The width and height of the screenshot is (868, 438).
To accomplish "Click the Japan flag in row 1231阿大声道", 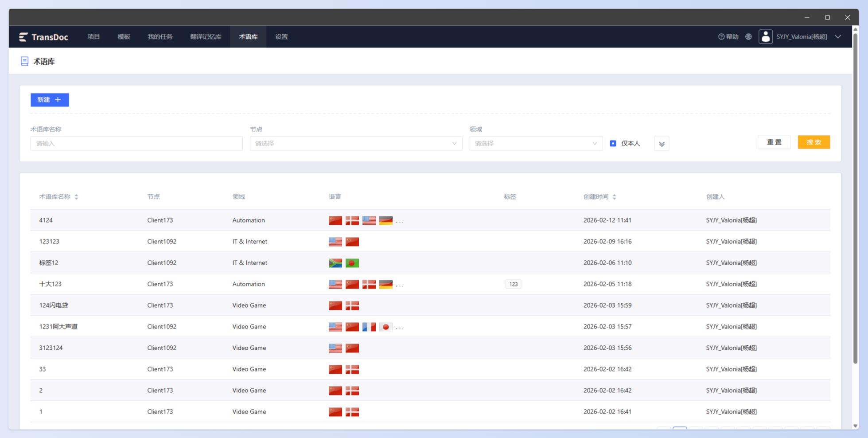I will pos(386,327).
